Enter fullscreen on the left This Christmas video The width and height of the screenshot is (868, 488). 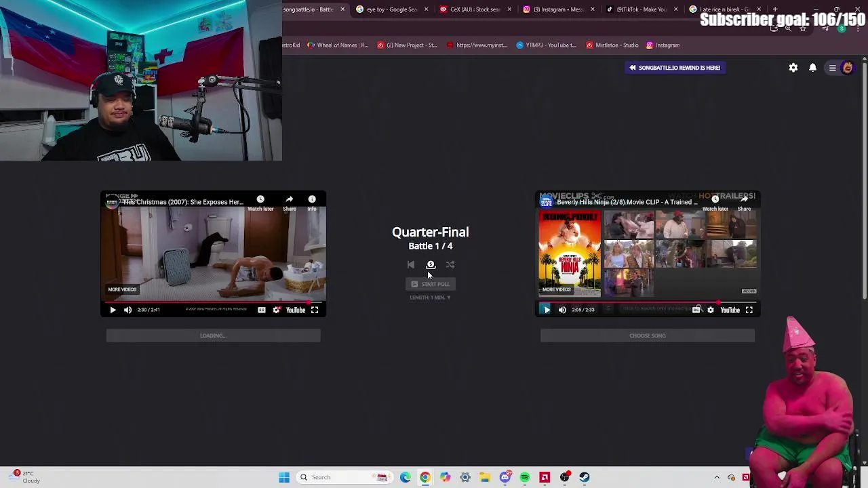coord(315,310)
